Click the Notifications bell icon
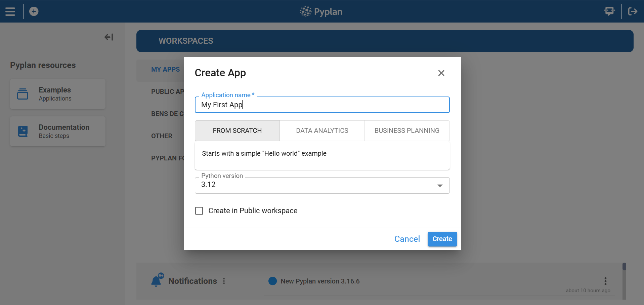 157,280
